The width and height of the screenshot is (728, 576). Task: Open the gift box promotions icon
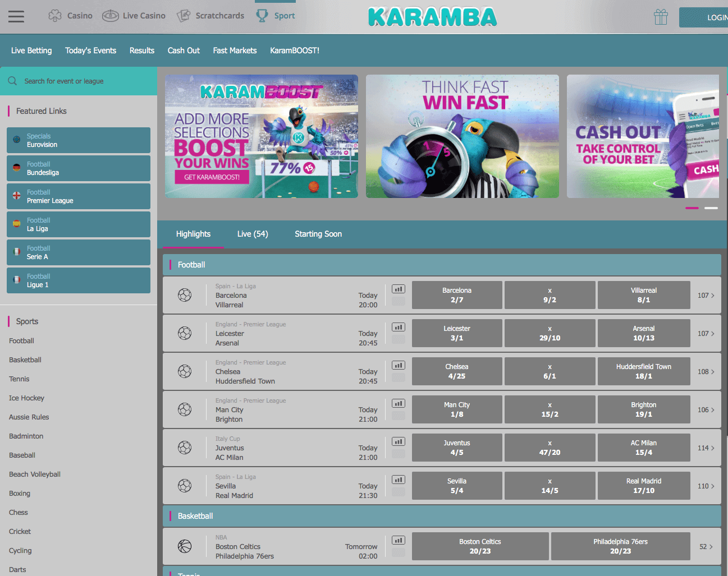click(x=661, y=17)
